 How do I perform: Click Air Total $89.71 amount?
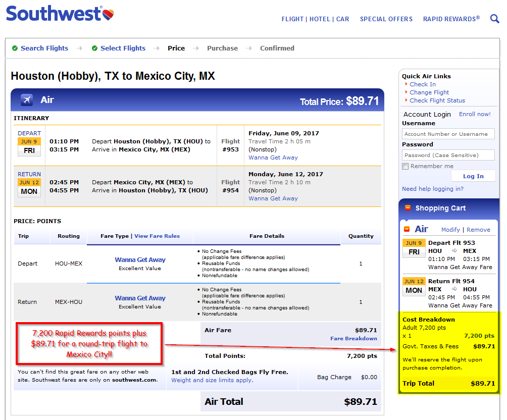coord(361,402)
